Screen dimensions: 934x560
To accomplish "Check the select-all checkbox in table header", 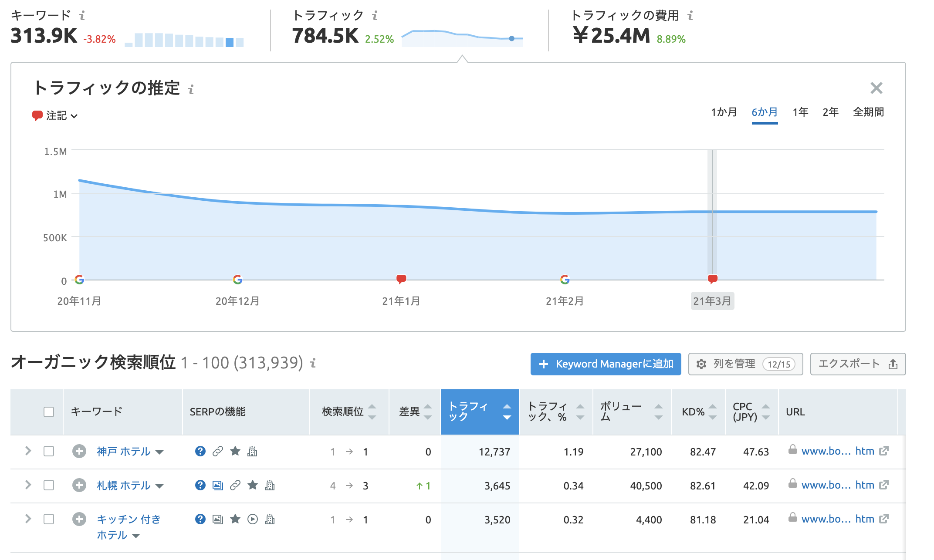I will (49, 412).
